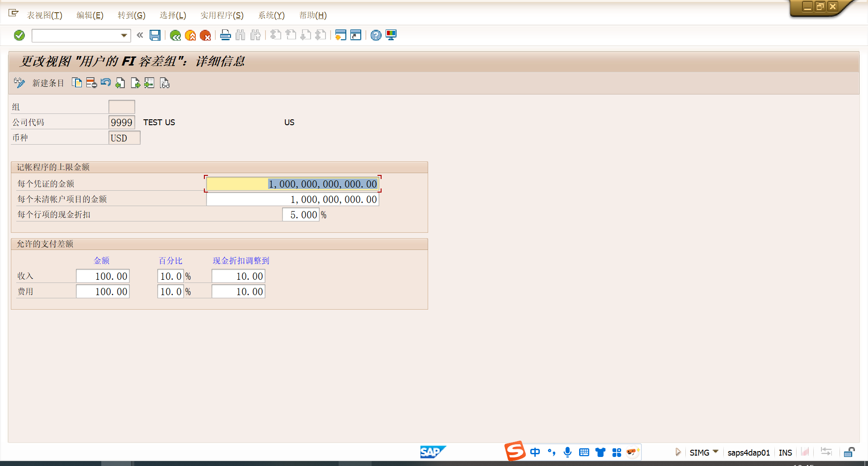Open the 实用程序(S) menu
The image size is (868, 466).
(222, 15)
